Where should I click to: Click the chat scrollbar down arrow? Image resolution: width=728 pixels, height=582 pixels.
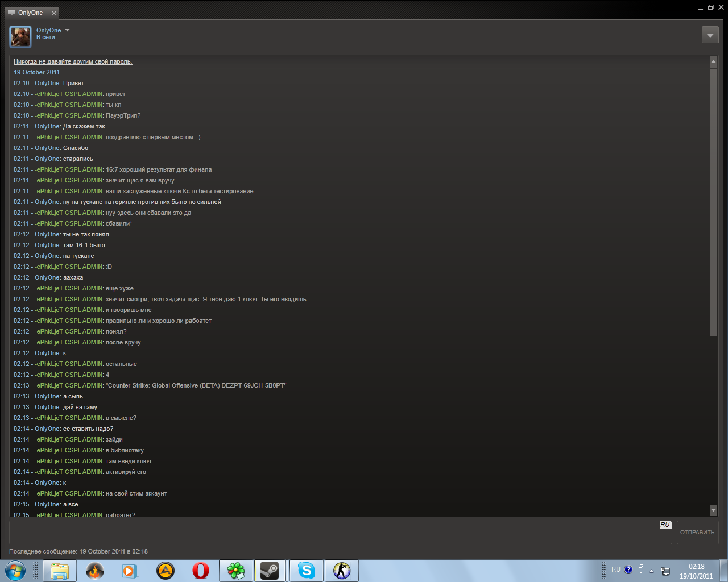(x=713, y=510)
